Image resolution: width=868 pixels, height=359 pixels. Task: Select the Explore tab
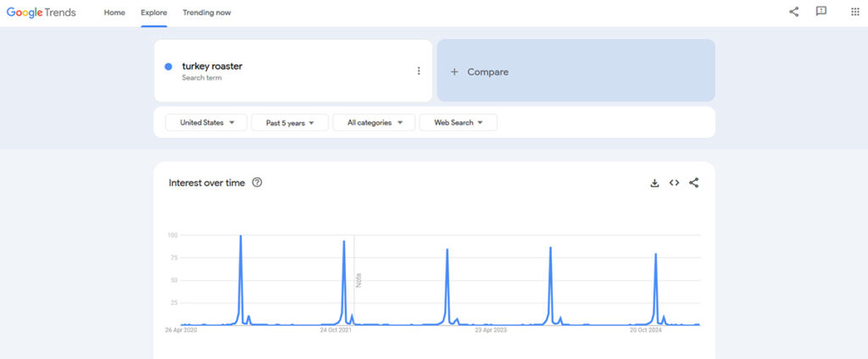click(x=154, y=13)
